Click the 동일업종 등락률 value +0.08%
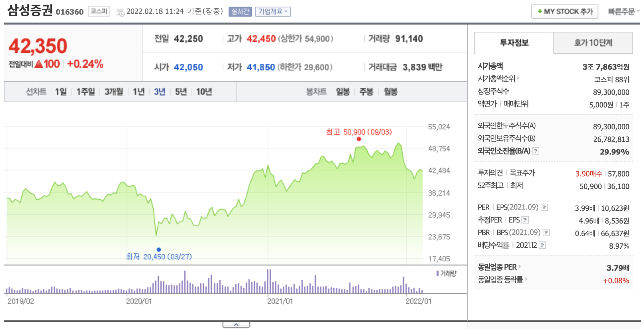The image size is (644, 329). coord(616,281)
